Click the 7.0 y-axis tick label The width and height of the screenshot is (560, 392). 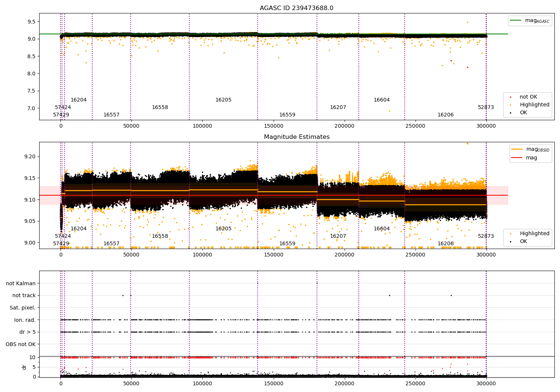click(x=31, y=108)
